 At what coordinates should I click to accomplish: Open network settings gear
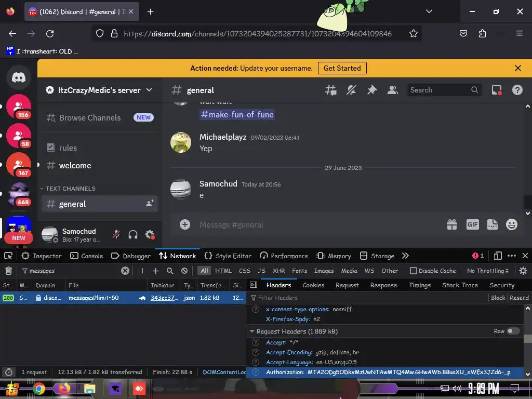[x=523, y=271]
